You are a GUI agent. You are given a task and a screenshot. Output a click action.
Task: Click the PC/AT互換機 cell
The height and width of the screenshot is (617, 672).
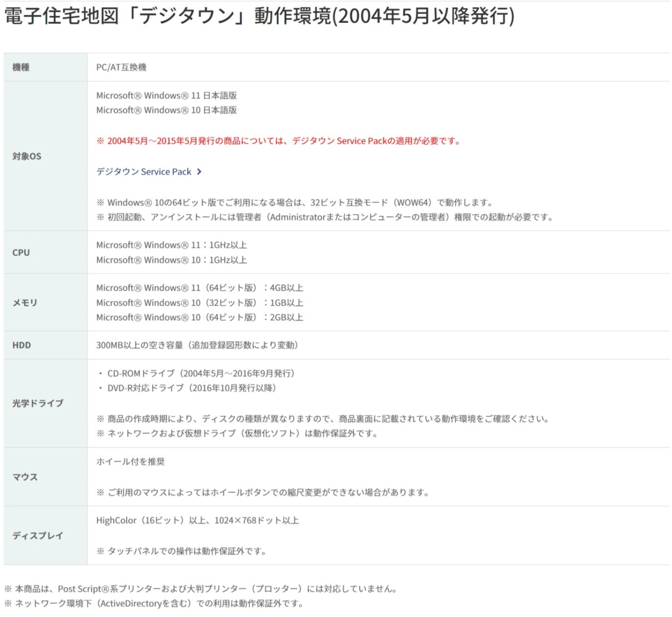click(x=121, y=67)
